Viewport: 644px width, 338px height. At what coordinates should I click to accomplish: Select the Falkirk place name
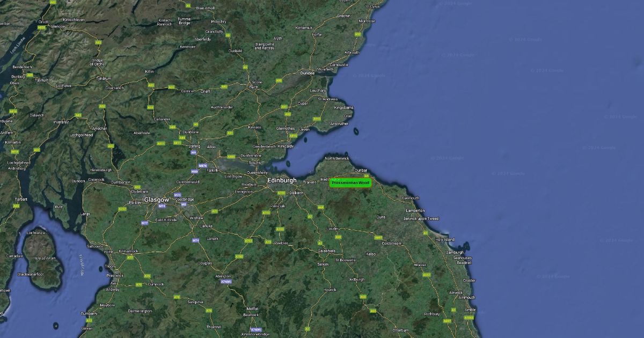213,170
